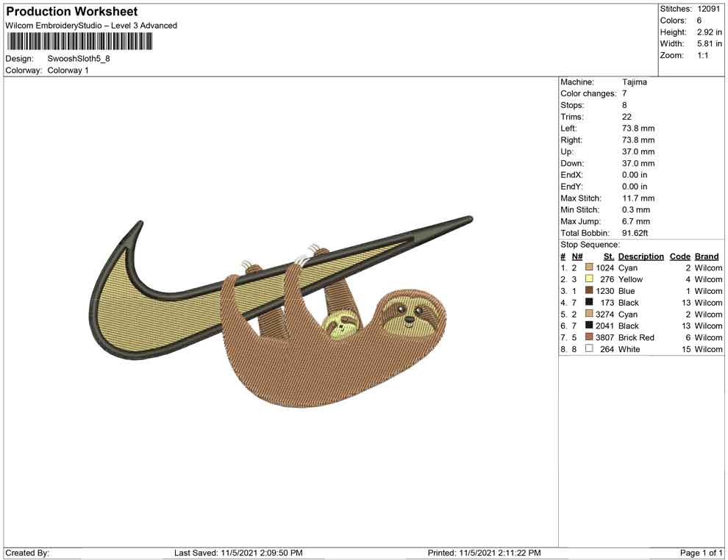Click the Stop Sequence heading
Screen dimensions: 728x560
tap(590, 245)
